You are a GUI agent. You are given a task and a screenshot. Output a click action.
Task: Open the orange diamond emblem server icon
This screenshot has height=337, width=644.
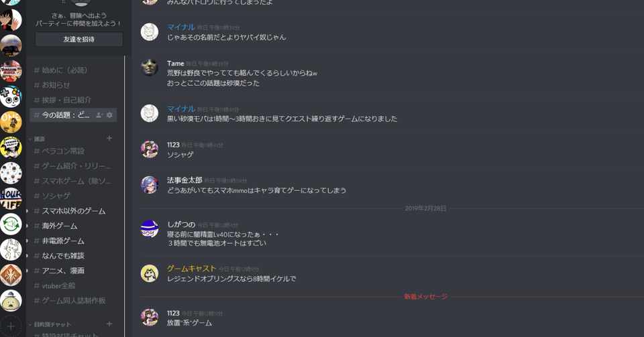tap(11, 275)
